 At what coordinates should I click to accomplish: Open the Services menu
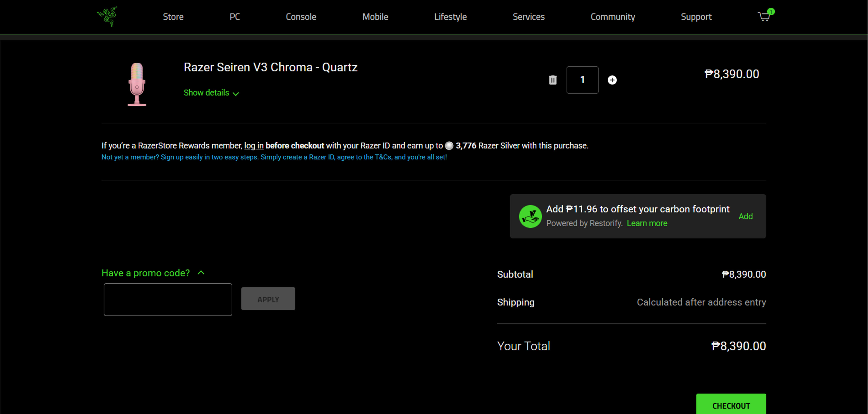[528, 16]
